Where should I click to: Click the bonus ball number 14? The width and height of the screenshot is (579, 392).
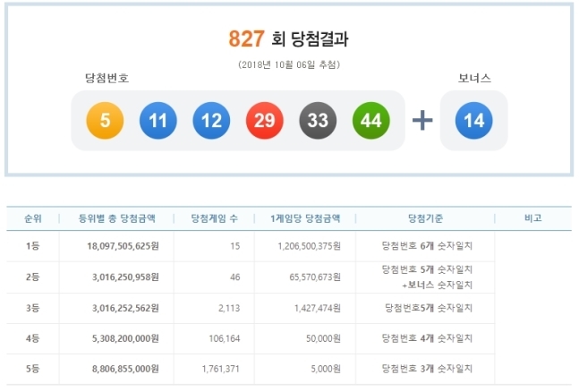[x=473, y=121]
